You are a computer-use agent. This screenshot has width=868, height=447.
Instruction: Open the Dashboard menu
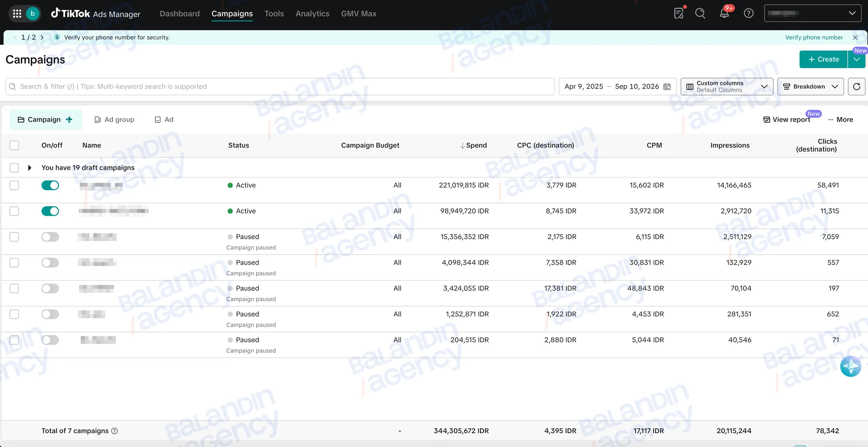point(180,13)
